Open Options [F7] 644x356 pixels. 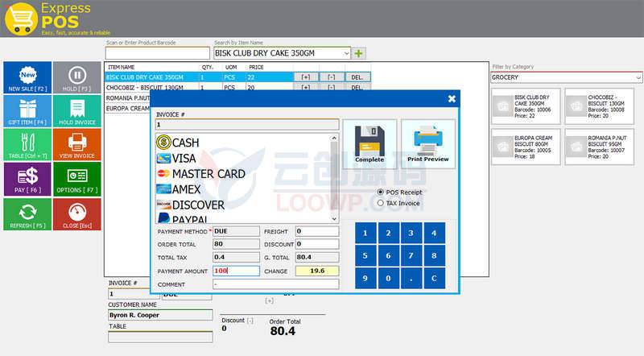coord(76,179)
